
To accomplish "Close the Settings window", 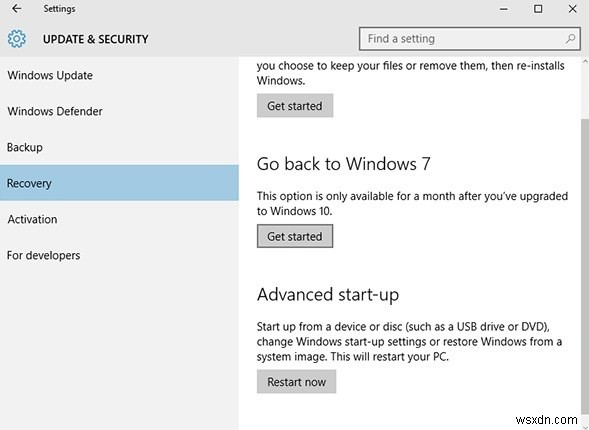I will pos(572,9).
